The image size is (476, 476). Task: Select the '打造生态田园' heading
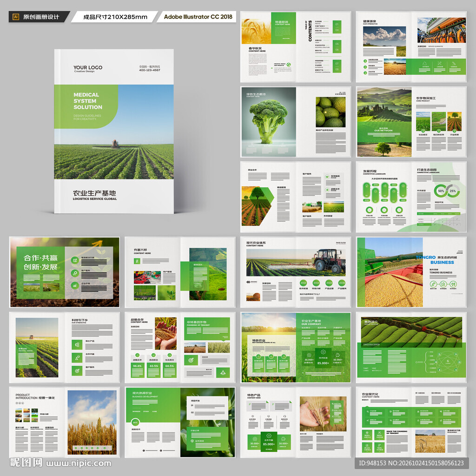[427, 170]
